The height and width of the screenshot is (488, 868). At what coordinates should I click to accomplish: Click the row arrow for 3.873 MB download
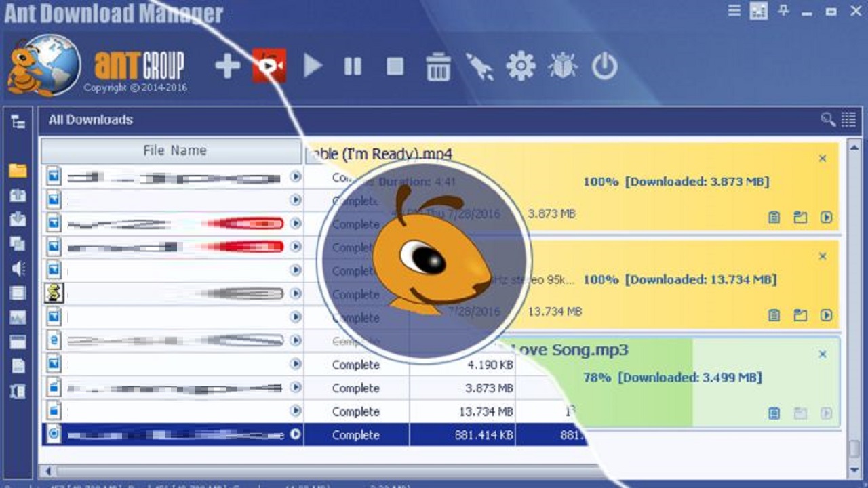(296, 387)
